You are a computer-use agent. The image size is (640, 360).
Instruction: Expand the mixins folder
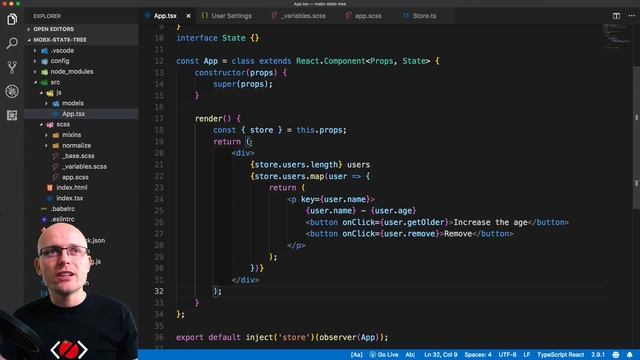point(71,135)
